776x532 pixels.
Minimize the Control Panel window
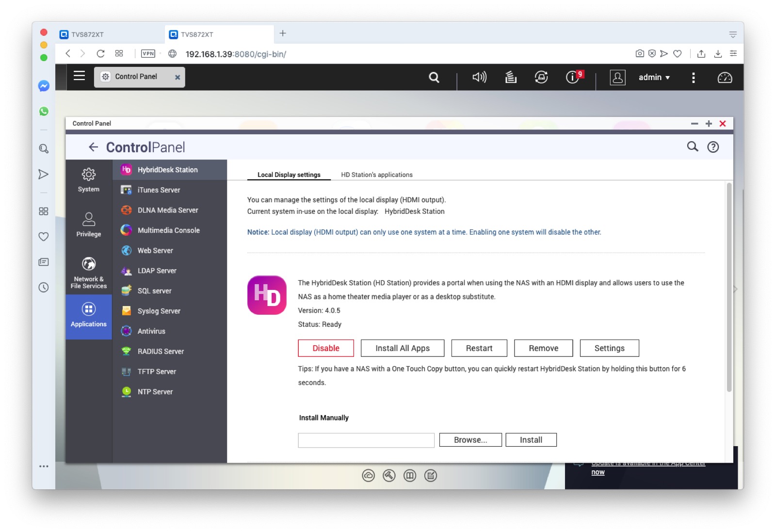(x=695, y=124)
